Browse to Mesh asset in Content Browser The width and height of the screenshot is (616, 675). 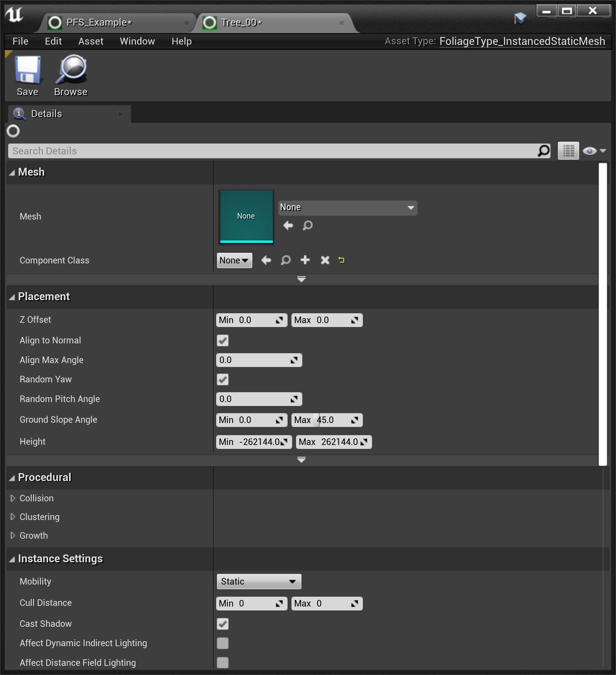pyautogui.click(x=308, y=225)
